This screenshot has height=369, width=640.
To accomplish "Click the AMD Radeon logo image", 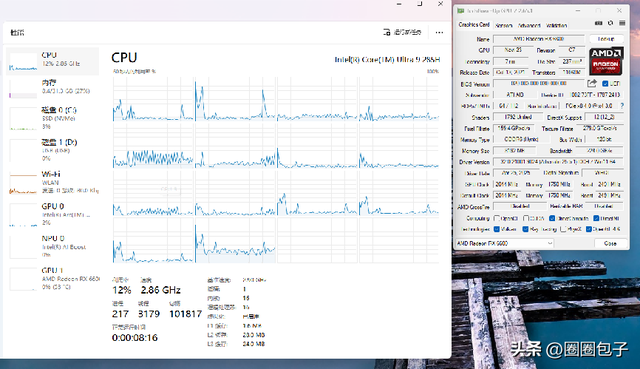I will [x=606, y=61].
